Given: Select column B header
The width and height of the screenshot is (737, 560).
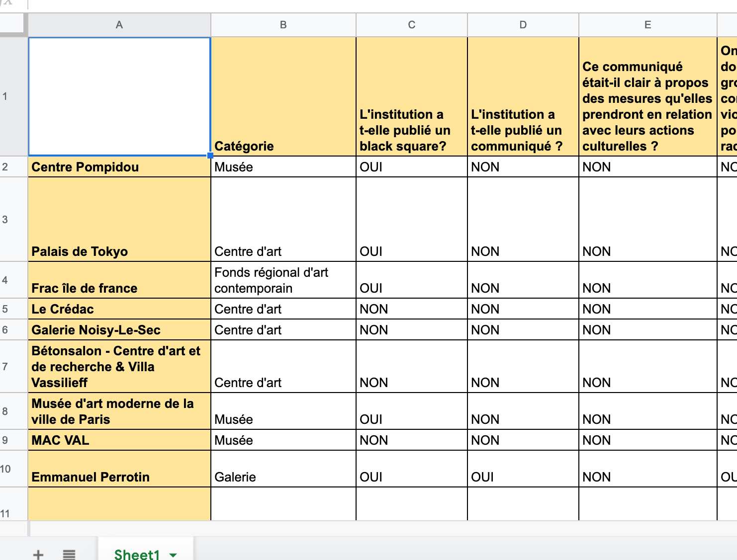Looking at the screenshot, I should click(283, 25).
